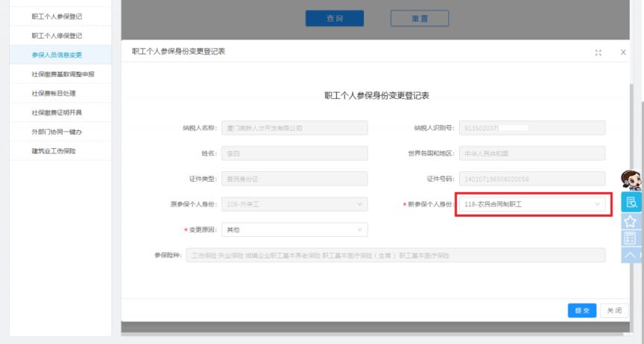The height and width of the screenshot is (344, 644).
Task: Open the 新参保个人身份 dropdown
Action: point(532,204)
